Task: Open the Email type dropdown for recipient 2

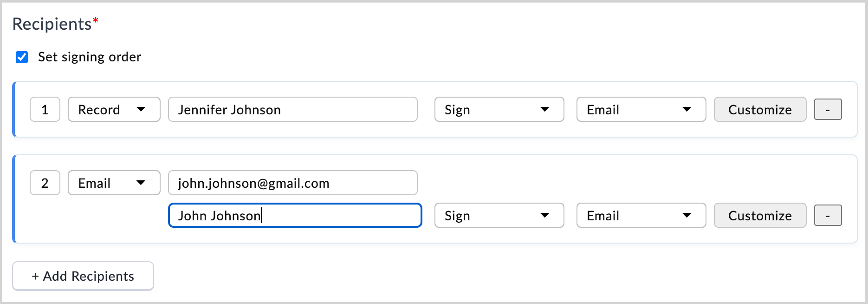Action: coord(114,183)
